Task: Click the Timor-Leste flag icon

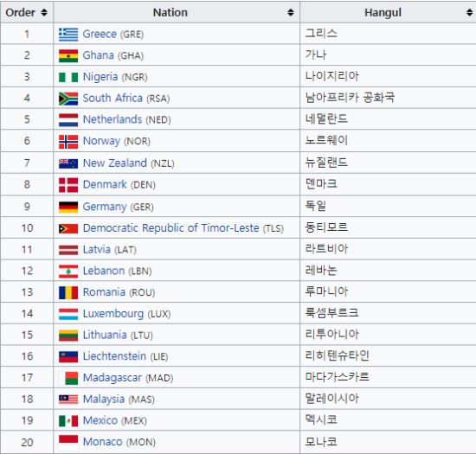Action: (x=68, y=228)
